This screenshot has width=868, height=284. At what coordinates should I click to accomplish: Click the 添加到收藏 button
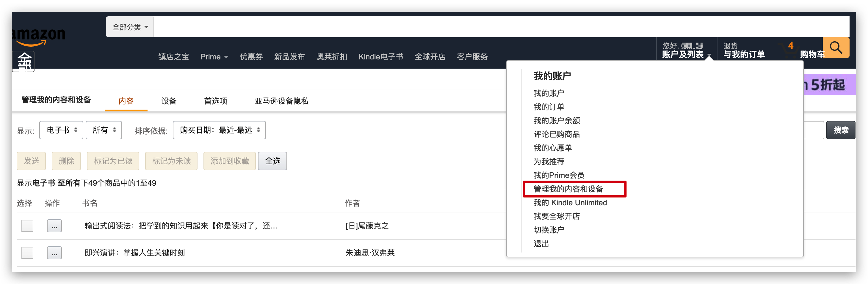click(230, 161)
